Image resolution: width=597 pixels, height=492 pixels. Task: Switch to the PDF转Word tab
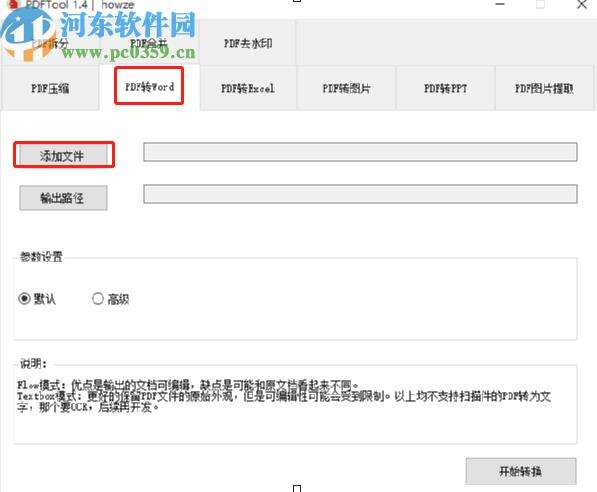point(149,86)
